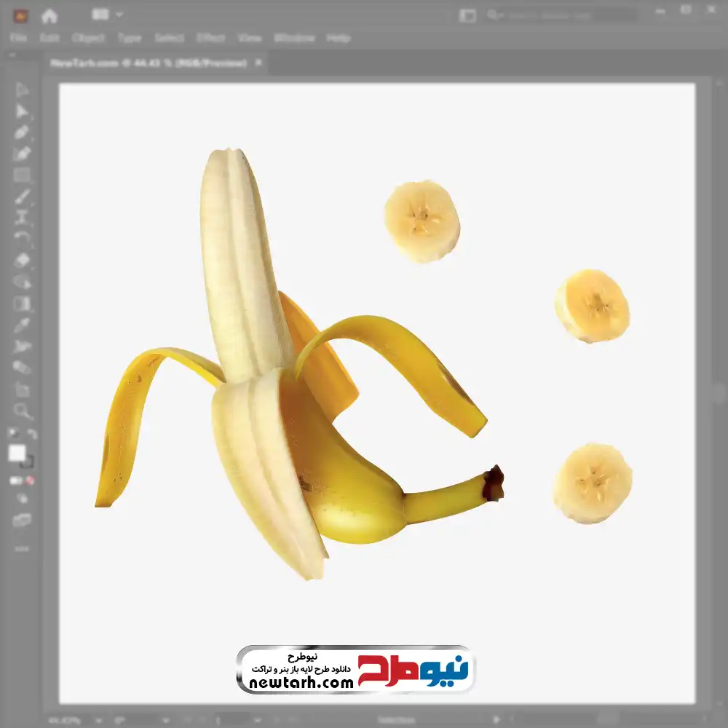This screenshot has width=728, height=728.
Task: Activate the Zoom magnifier tool
Action: pyautogui.click(x=22, y=411)
